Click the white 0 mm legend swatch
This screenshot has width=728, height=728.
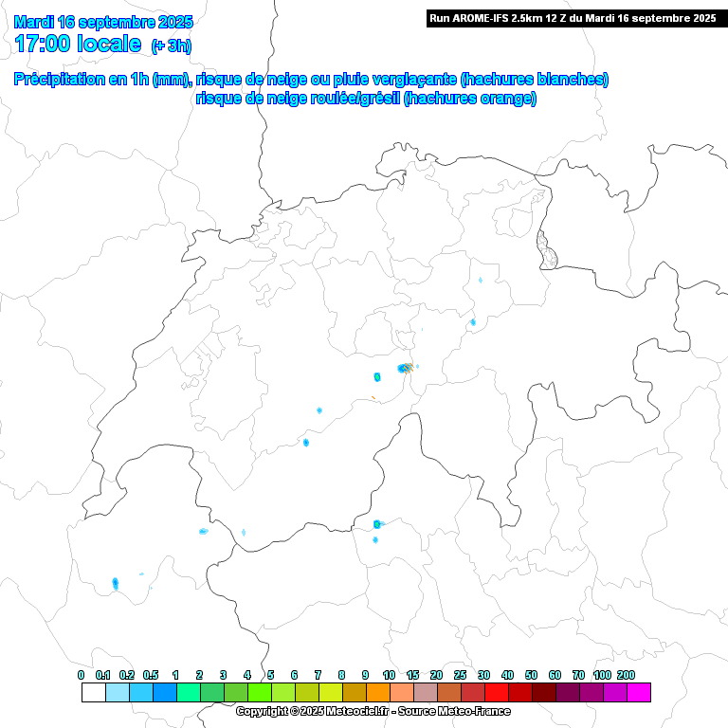pos(94,692)
